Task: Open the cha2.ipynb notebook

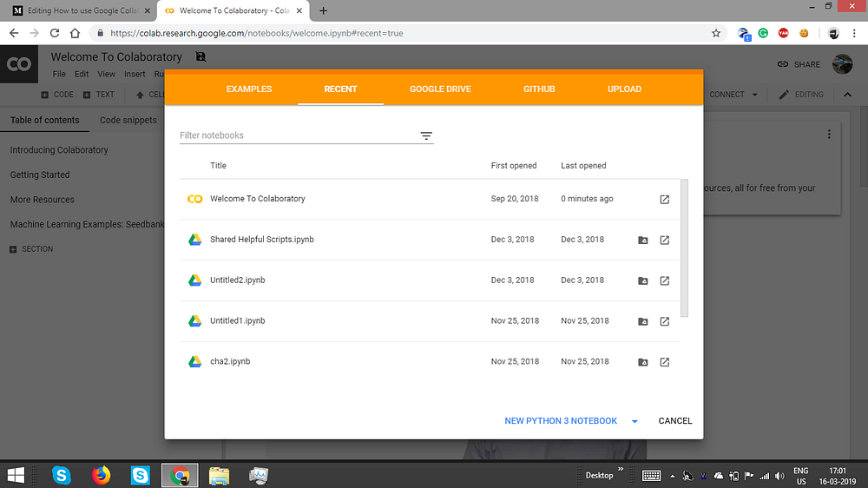Action: click(230, 362)
